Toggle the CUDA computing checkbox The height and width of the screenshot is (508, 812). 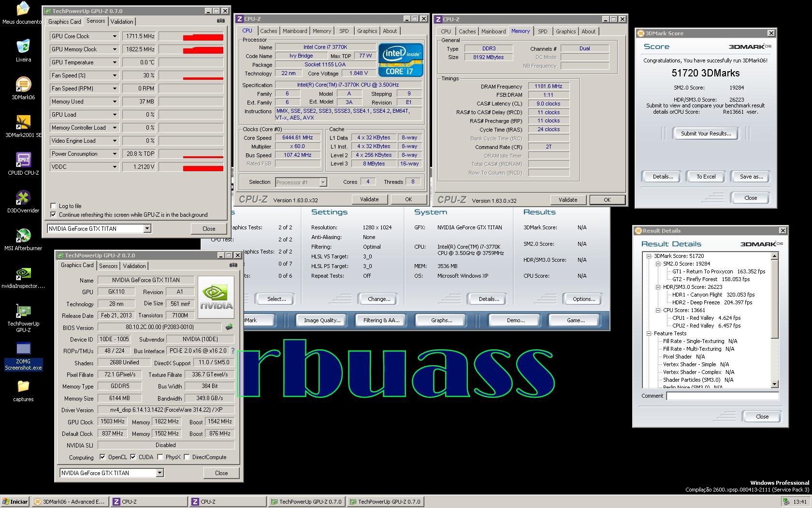[x=133, y=457]
